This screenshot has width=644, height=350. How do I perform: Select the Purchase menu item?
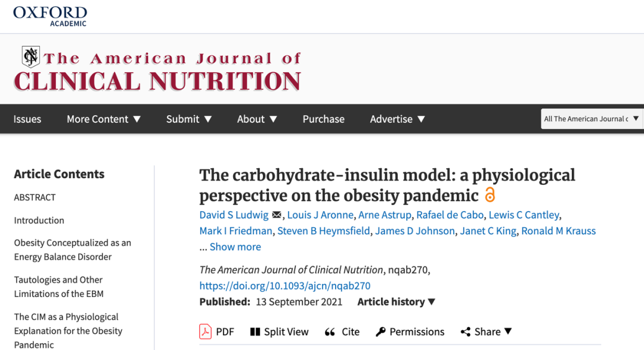pyautogui.click(x=324, y=119)
